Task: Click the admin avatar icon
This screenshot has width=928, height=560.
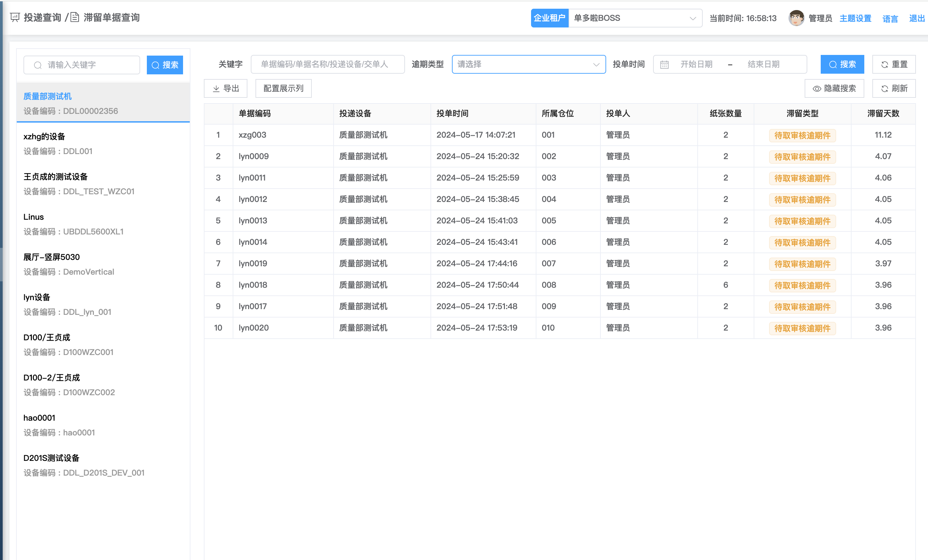Action: pos(796,18)
